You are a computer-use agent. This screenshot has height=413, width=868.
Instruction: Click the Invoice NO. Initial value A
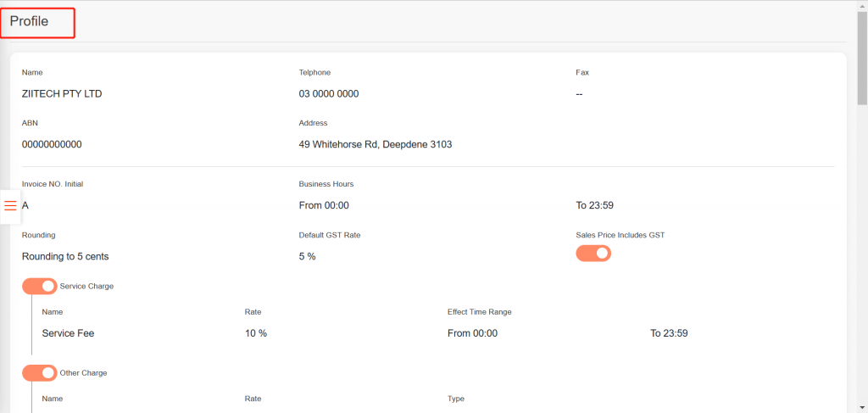[26, 205]
